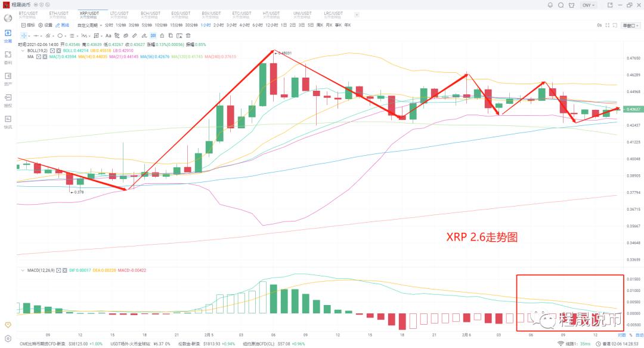Viewport: 644px width, 348px height.
Task: Toggle the logarithmic (对数) axis scale
Action: 622,335
